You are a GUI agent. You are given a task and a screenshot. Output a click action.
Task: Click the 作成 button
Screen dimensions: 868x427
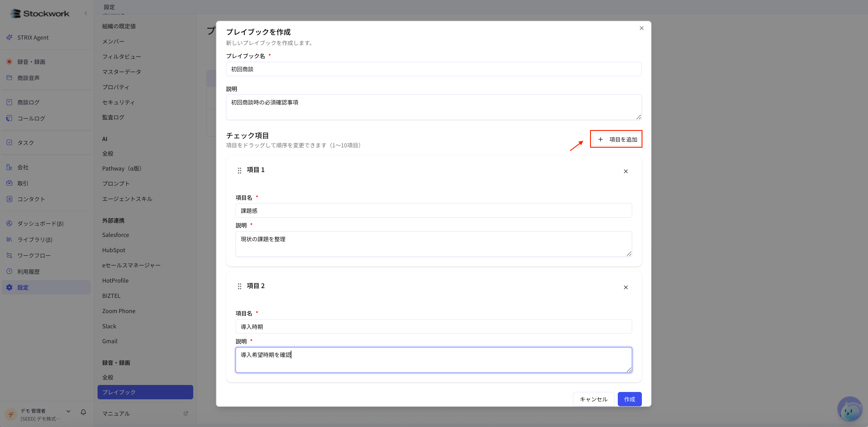click(629, 399)
